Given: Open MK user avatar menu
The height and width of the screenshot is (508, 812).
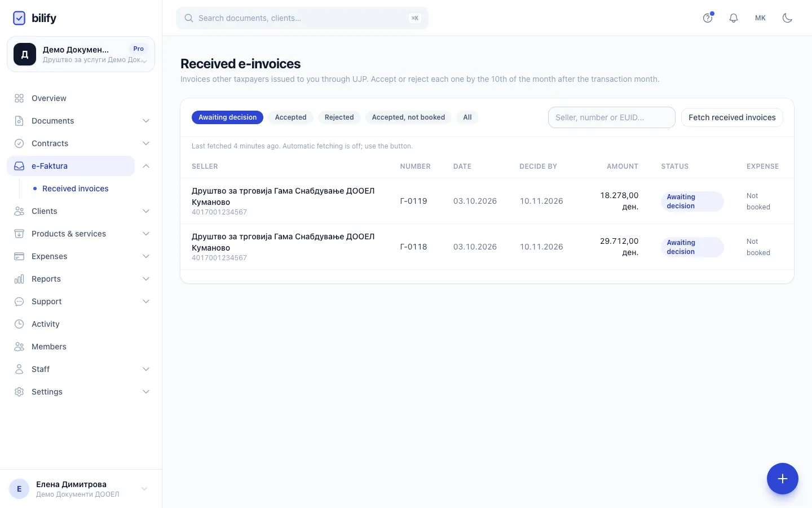Looking at the screenshot, I should pyautogui.click(x=760, y=18).
